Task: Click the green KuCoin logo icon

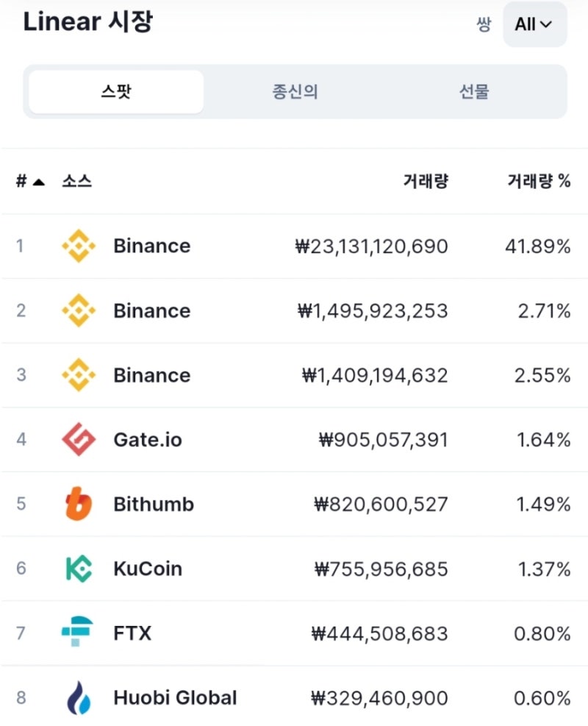Action: 79,569
